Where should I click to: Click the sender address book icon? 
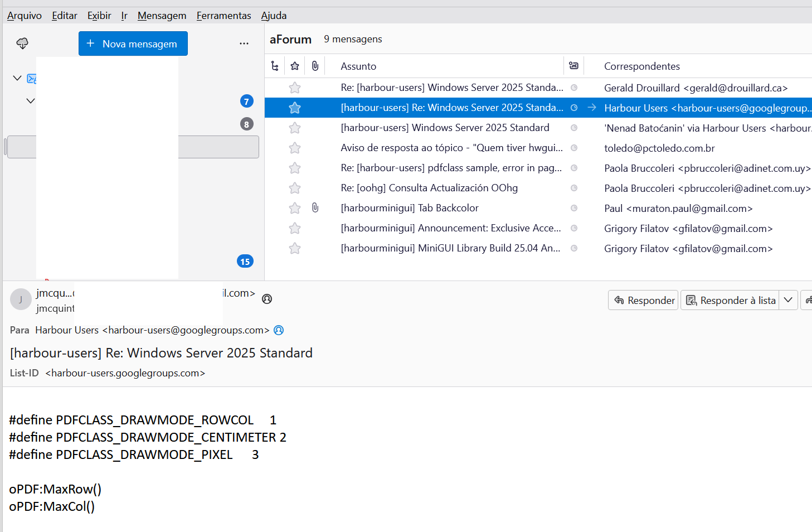[x=267, y=299]
